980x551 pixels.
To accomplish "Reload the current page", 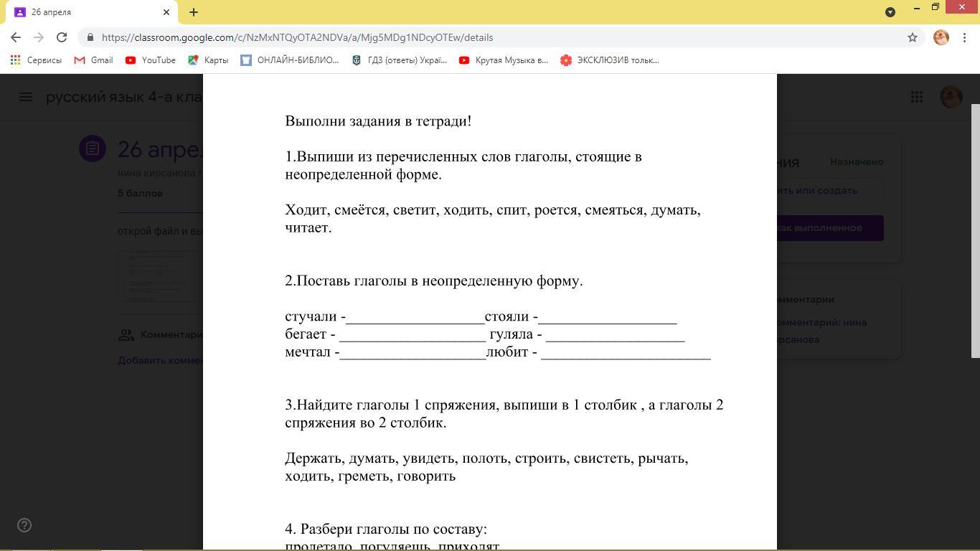I will tap(62, 37).
